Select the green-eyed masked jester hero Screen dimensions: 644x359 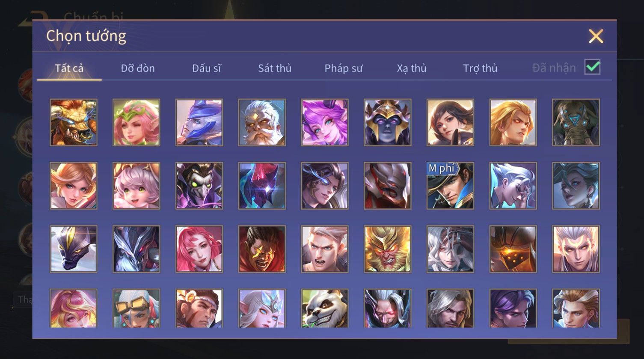tap(199, 186)
